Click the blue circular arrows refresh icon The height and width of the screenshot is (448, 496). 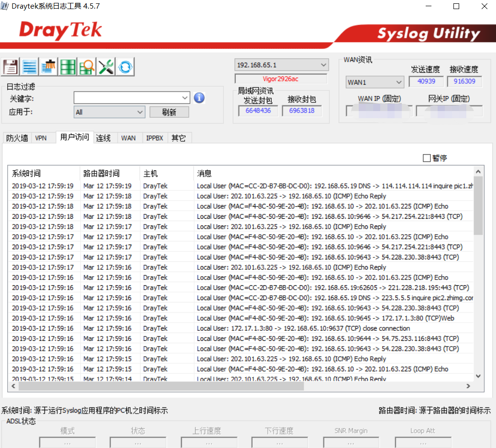pos(125,67)
